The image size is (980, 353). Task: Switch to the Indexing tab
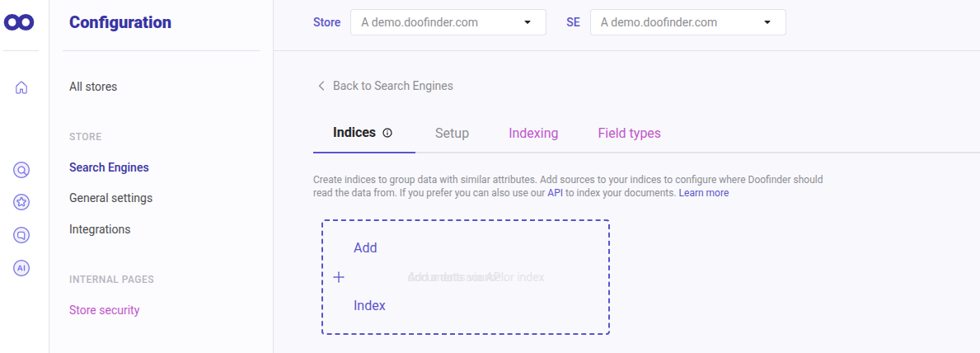533,133
